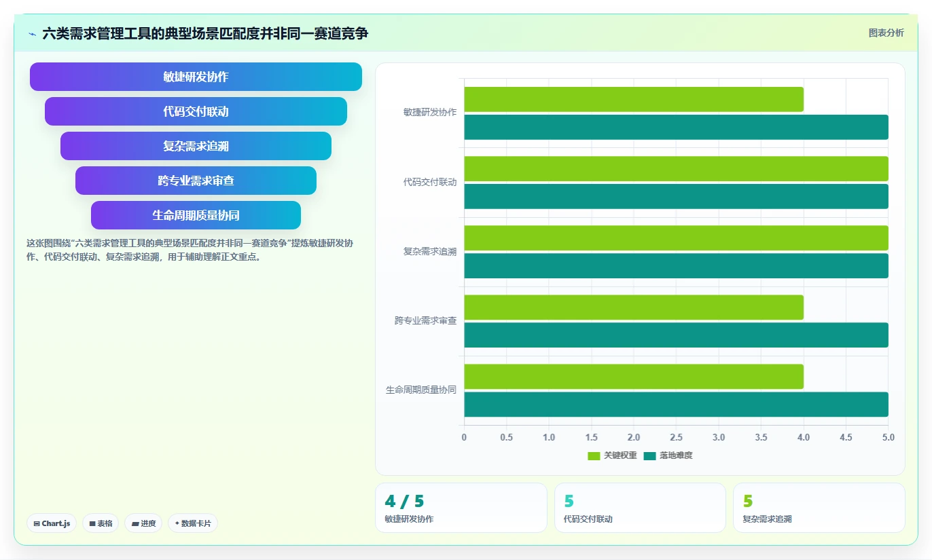Click the x-axis tick value 0.5
The image size is (932, 560).
[506, 438]
